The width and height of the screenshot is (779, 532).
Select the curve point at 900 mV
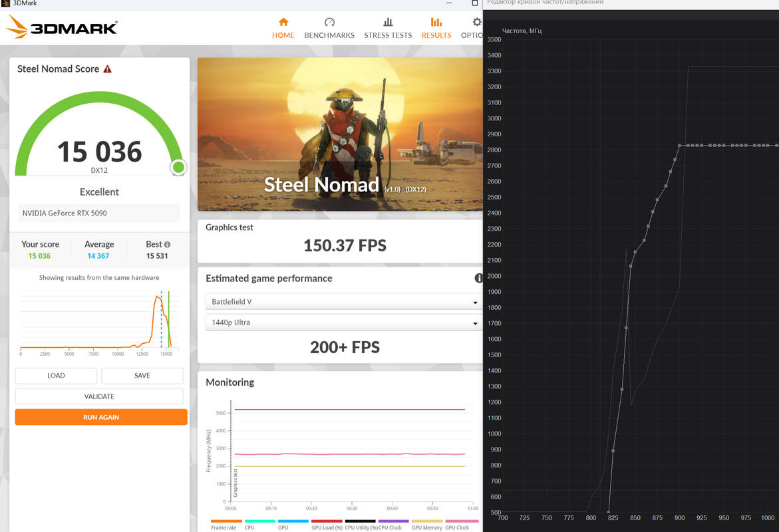click(680, 146)
